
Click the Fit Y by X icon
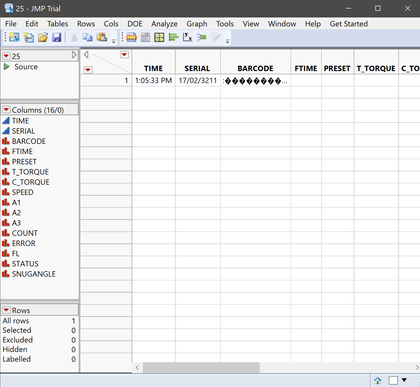[188, 37]
